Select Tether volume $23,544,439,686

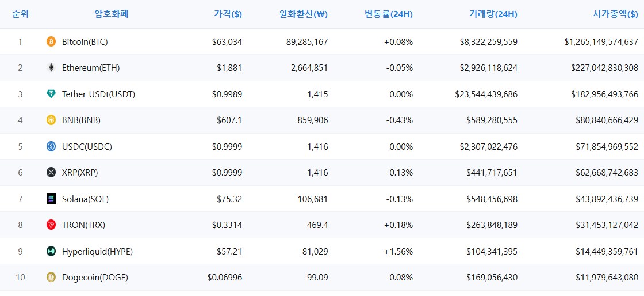486,94
